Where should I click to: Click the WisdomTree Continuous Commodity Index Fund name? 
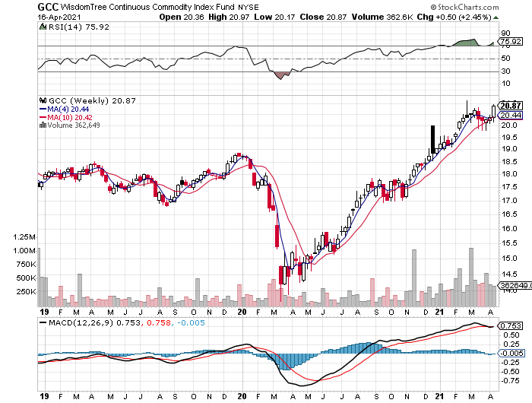pyautogui.click(x=147, y=7)
